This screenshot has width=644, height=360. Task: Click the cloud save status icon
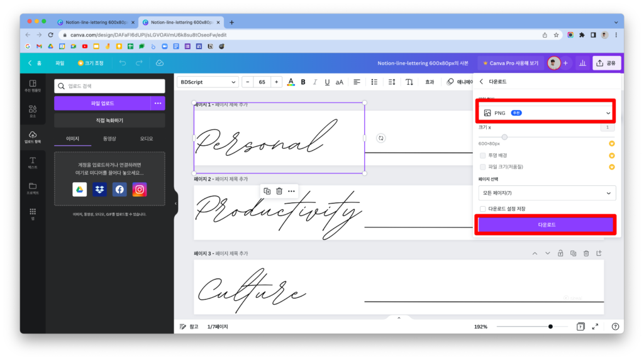[160, 63]
